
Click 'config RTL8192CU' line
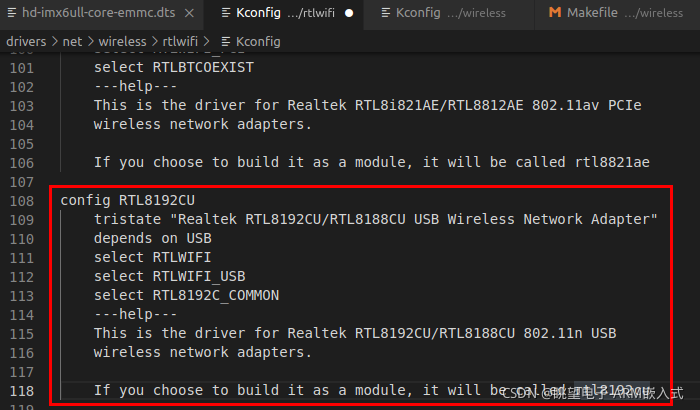click(128, 201)
